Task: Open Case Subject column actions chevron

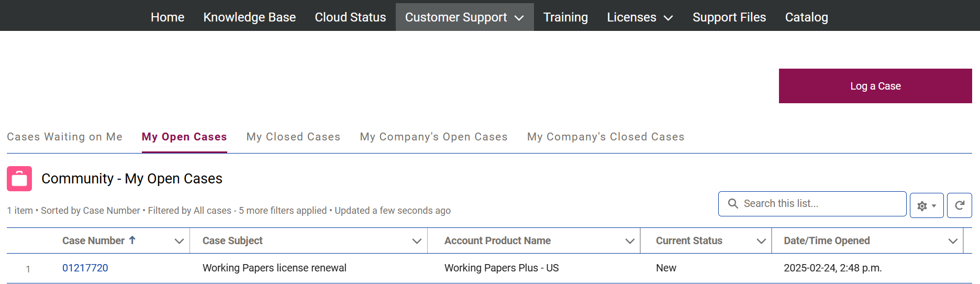Action: pyautogui.click(x=417, y=241)
